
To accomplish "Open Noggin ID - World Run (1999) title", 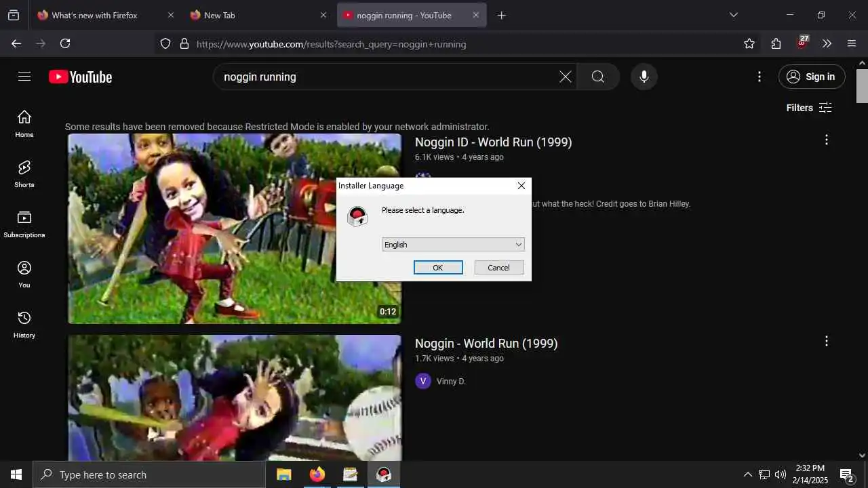I will [493, 142].
